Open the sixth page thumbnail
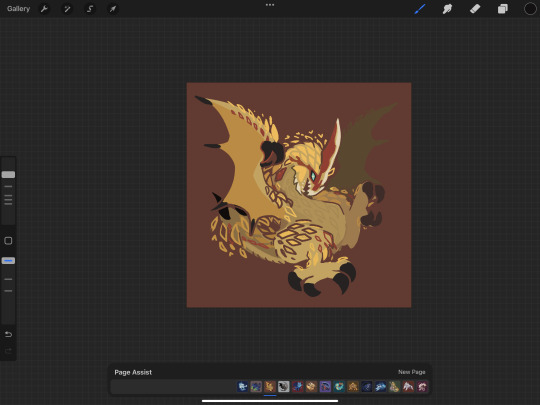The width and height of the screenshot is (540, 405). point(311,386)
